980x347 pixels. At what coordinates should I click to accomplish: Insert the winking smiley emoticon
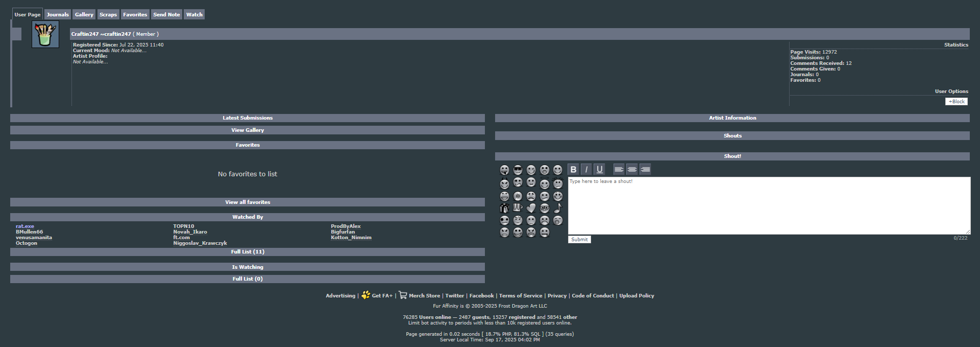pyautogui.click(x=531, y=170)
